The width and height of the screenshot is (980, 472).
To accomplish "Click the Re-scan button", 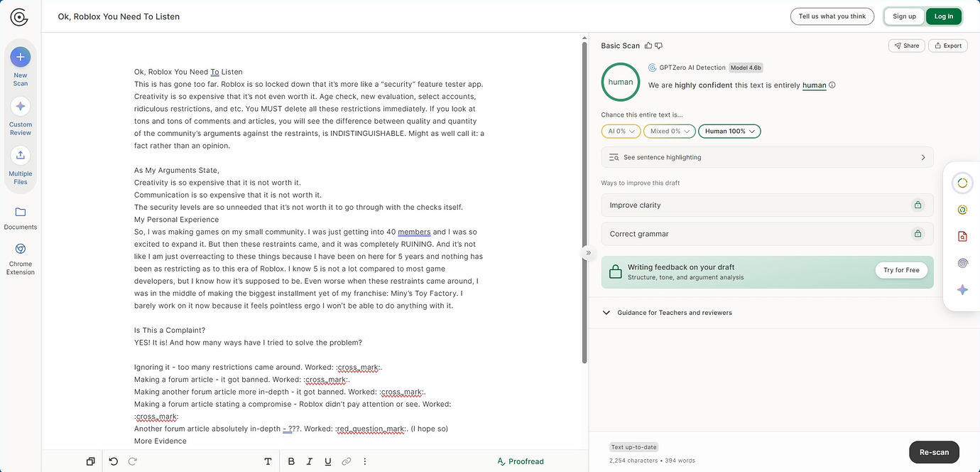I will click(x=934, y=452).
